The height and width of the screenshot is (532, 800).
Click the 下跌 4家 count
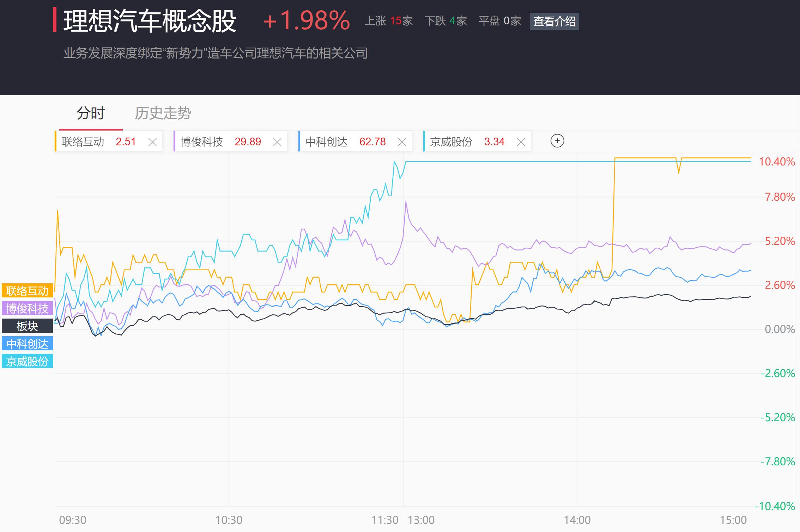[446, 21]
